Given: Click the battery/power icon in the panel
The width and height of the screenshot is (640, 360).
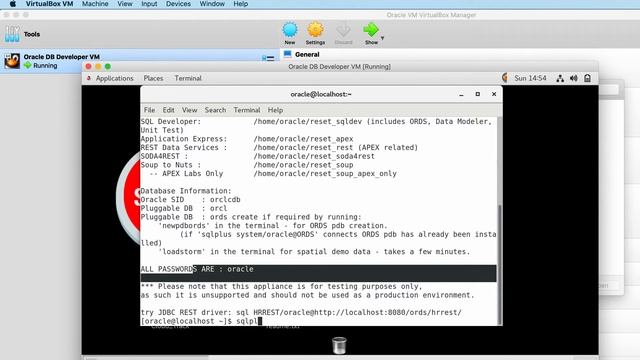Looking at the screenshot, I should coord(587,78).
